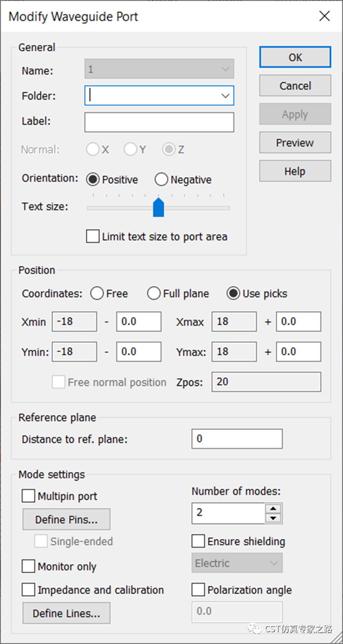Viewport: 343px width, 644px height.
Task: Expand the Electric shielding dropdown
Action: click(274, 563)
